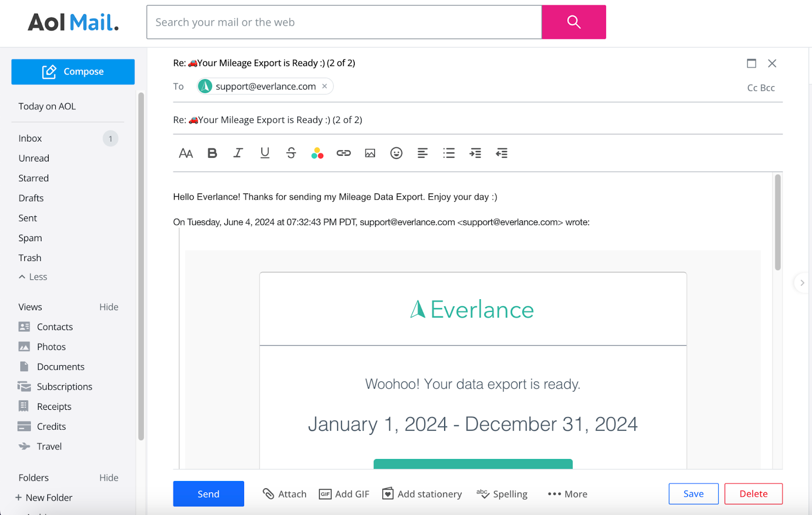Increase the paragraph indent
Viewport: 812px width, 515px height.
(475, 153)
